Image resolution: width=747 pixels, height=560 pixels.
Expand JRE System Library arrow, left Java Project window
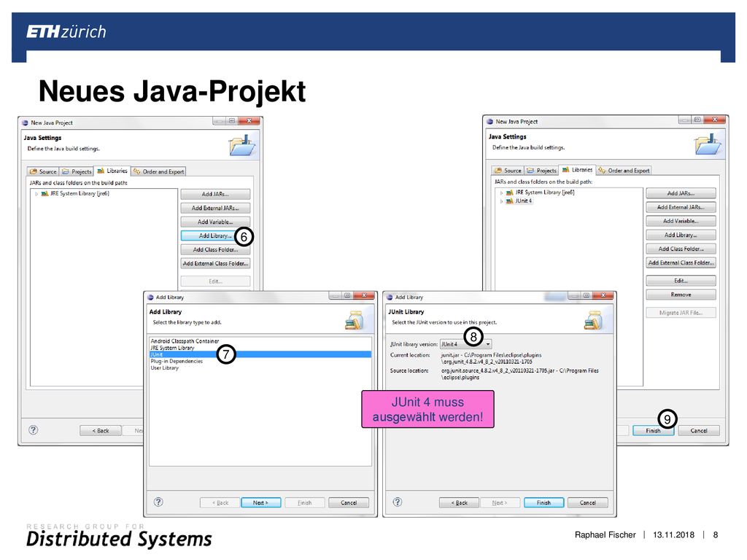pyautogui.click(x=36, y=194)
